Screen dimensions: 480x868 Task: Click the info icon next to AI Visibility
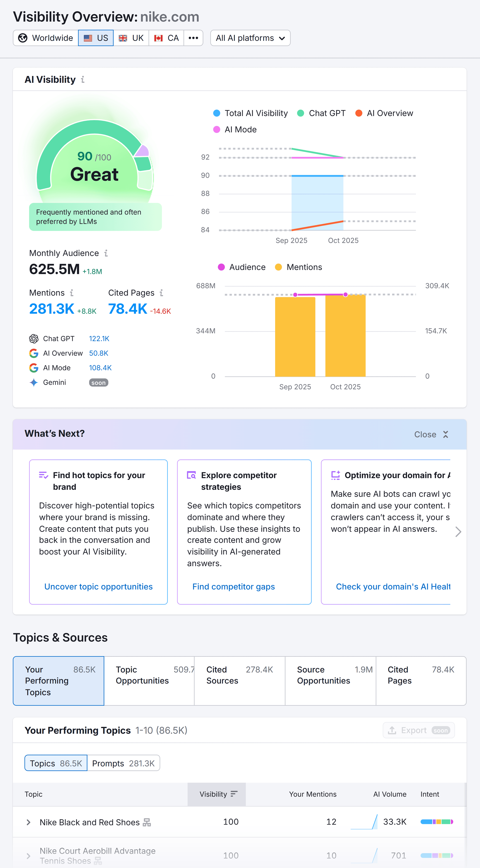[x=83, y=80]
